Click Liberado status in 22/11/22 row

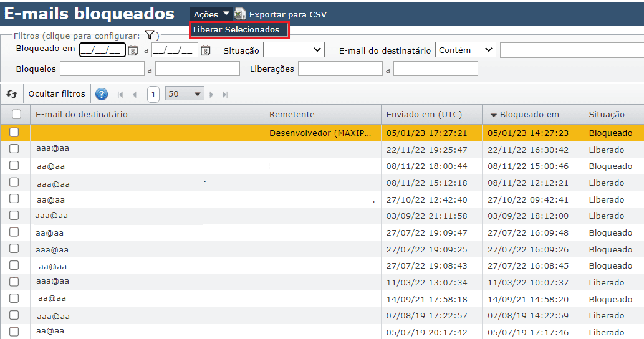(x=607, y=150)
